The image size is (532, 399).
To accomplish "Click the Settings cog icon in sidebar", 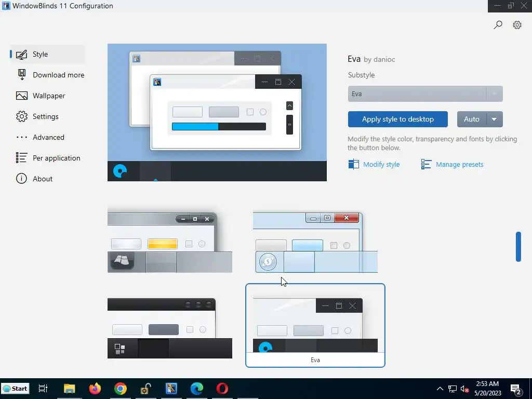I will pyautogui.click(x=22, y=116).
